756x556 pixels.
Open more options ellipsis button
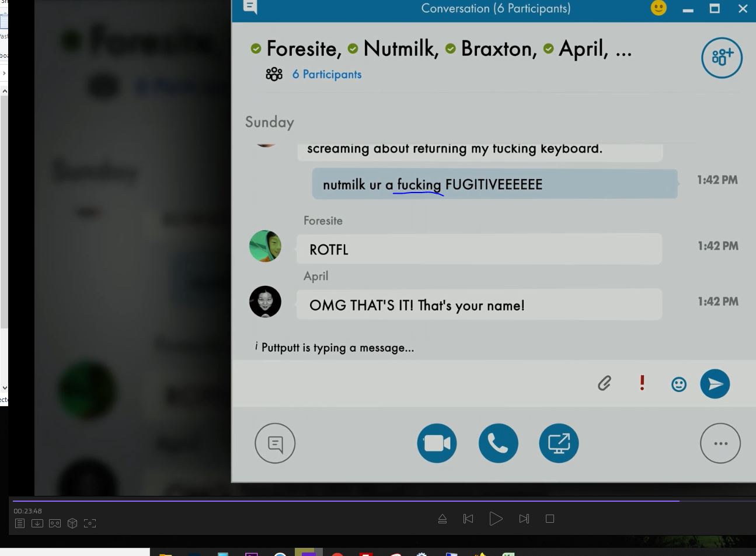tap(720, 443)
